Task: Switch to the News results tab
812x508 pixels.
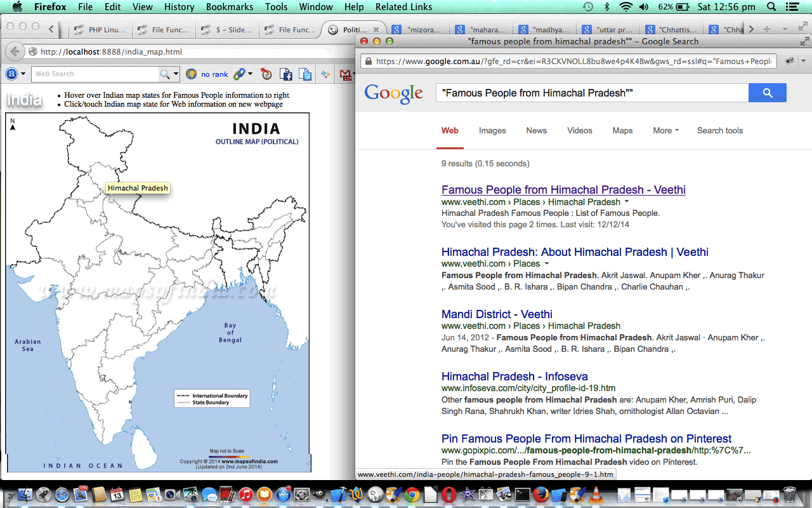Action: pyautogui.click(x=536, y=130)
